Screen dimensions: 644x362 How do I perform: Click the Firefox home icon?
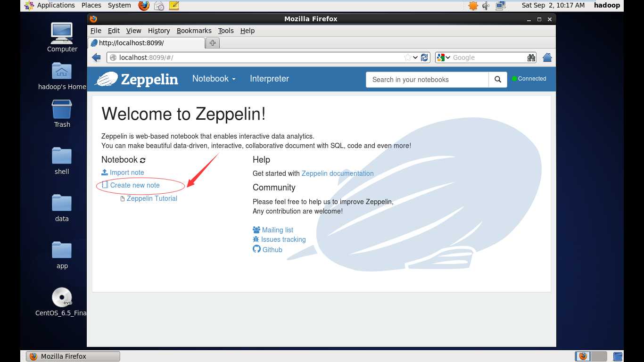(x=547, y=58)
